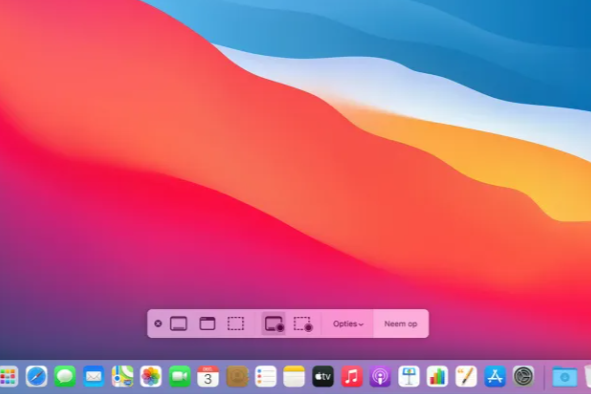Click the Neem op button
591x394 pixels.
401,324
